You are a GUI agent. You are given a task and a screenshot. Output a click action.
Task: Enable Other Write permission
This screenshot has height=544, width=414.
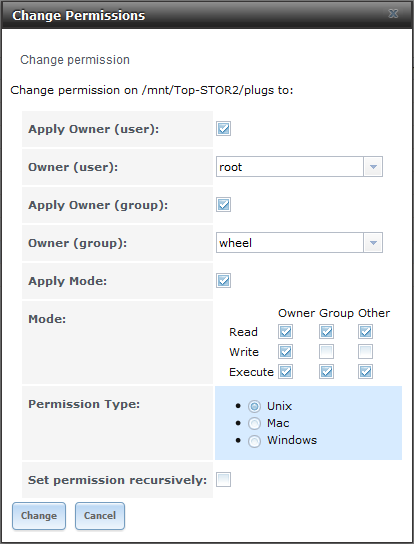coord(365,352)
